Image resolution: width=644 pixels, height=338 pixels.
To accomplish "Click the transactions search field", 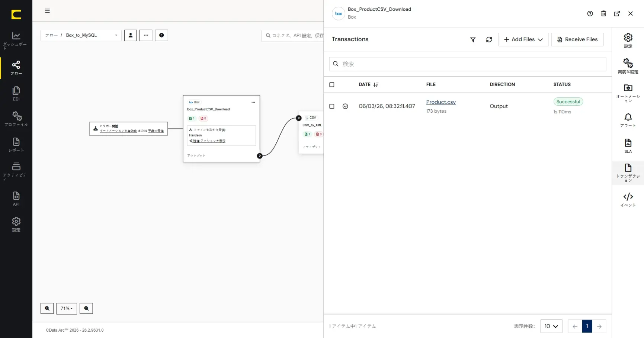I will pos(467,64).
